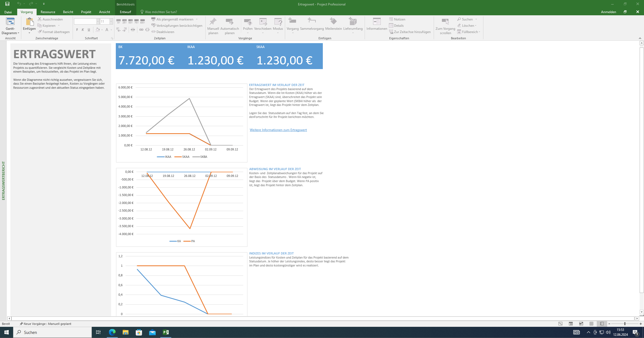Toggle italic text formatting
This screenshot has width=644, height=338.
(x=83, y=30)
